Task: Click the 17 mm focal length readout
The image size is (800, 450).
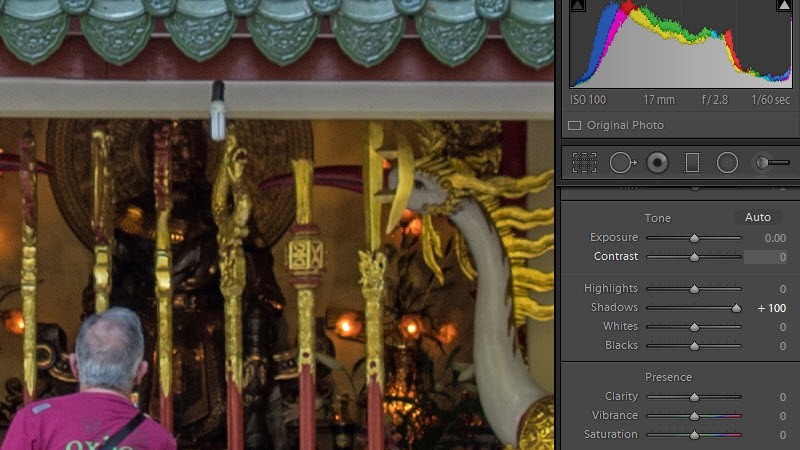Action: click(x=659, y=100)
